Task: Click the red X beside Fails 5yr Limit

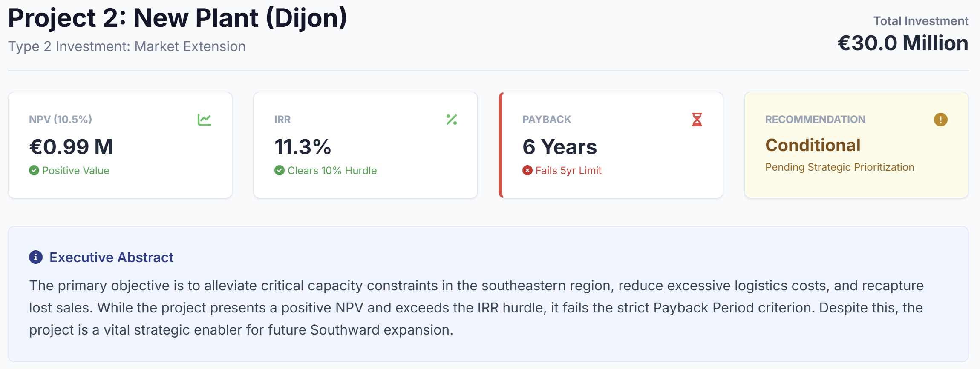Action: [x=527, y=171]
